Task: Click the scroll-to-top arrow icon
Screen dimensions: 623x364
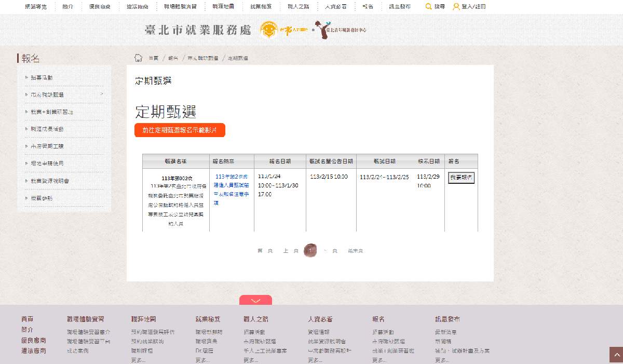Action: coord(616,355)
